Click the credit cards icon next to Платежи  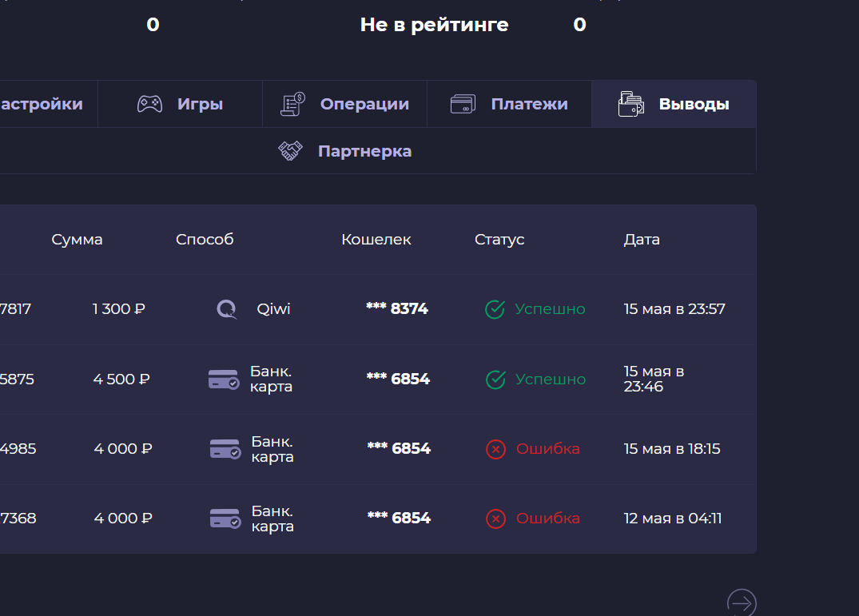[463, 104]
